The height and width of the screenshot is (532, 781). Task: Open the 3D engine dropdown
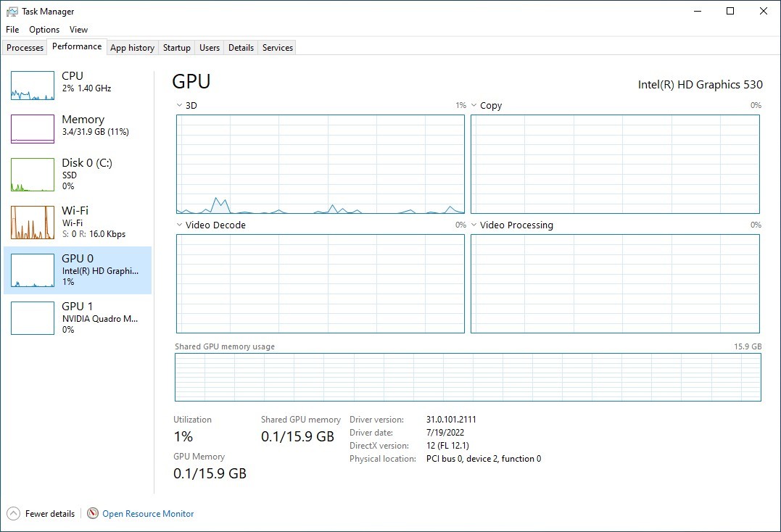tap(179, 106)
